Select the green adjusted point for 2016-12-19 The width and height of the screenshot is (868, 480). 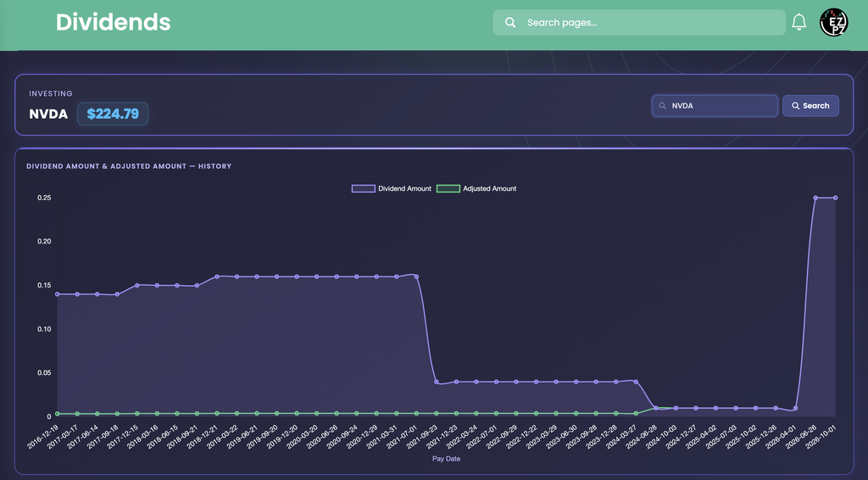[58, 414]
